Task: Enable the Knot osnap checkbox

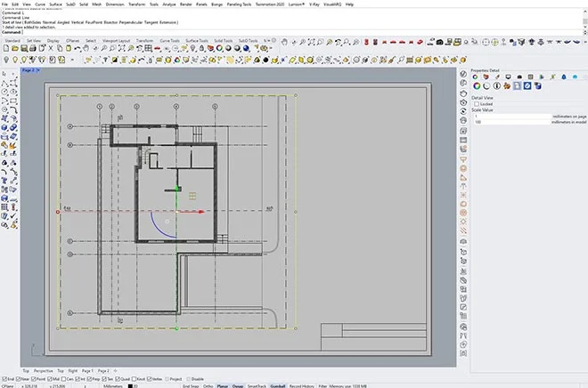Action: [x=135, y=379]
